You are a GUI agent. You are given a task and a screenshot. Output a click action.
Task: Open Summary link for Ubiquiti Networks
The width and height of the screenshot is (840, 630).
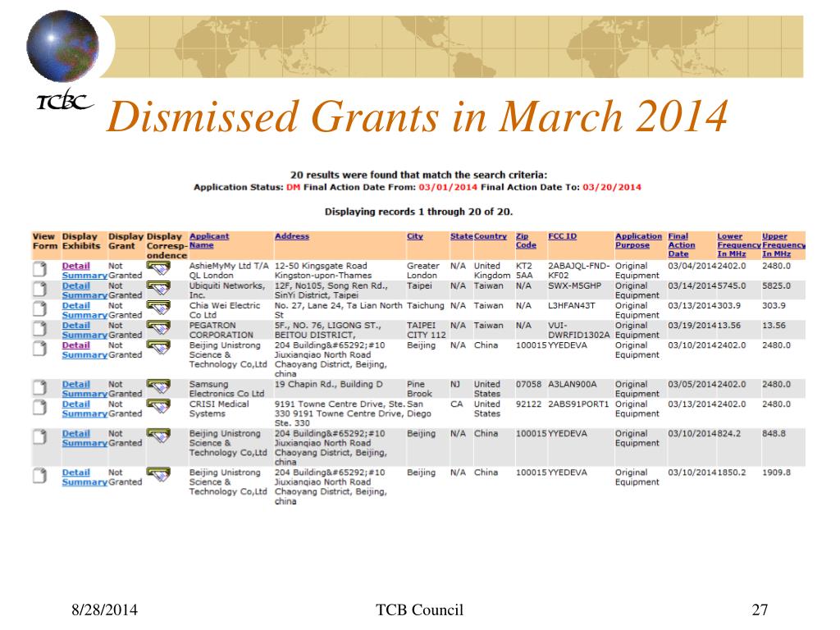coord(84,295)
